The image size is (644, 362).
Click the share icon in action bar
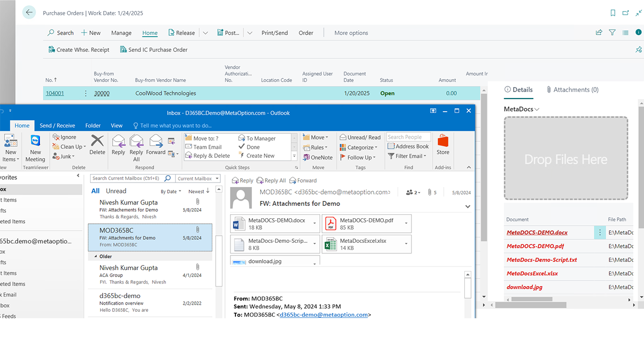click(599, 33)
